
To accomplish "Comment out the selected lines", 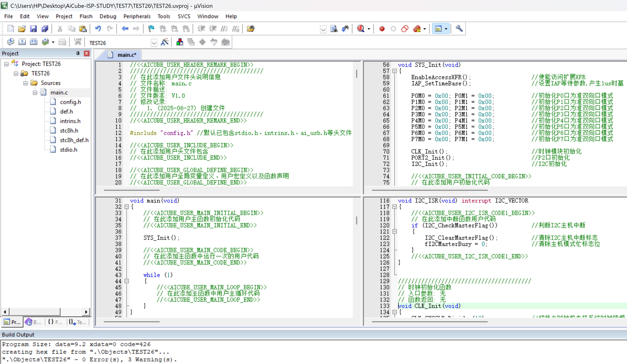I will pyautogui.click(x=224, y=29).
